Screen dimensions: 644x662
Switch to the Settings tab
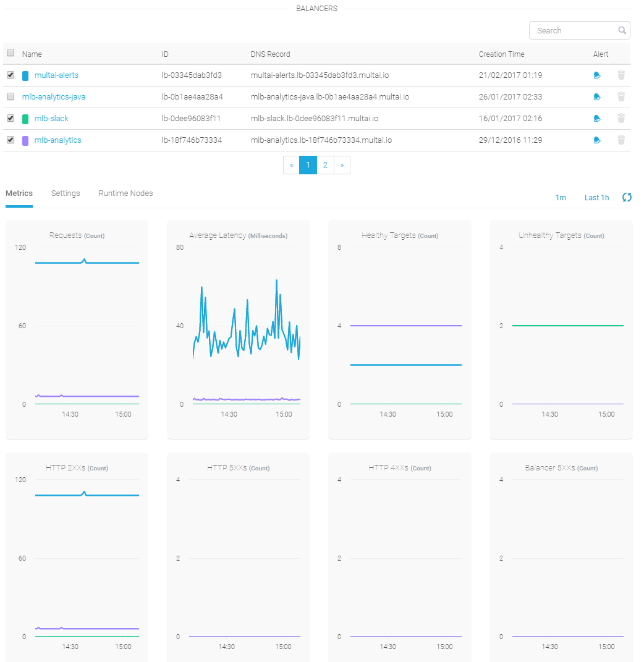click(x=66, y=193)
